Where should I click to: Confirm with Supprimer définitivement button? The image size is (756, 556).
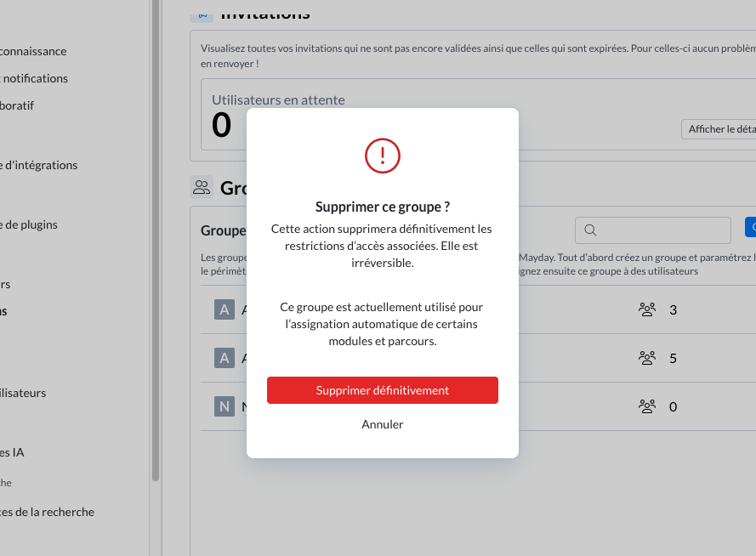[x=383, y=390]
